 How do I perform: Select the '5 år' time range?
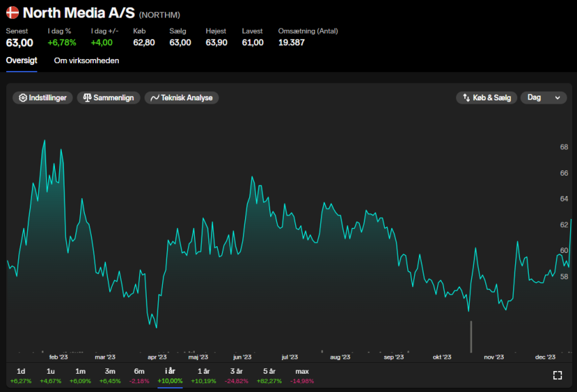click(x=269, y=376)
